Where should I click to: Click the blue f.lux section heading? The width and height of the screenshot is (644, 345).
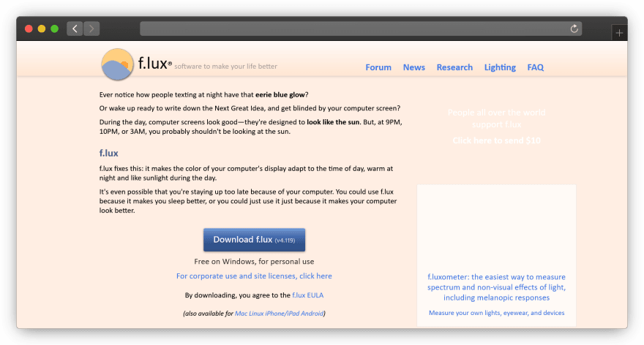[x=109, y=153]
